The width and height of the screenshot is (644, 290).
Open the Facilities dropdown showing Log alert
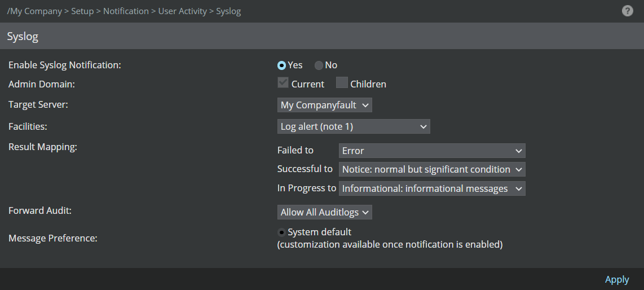tap(354, 126)
